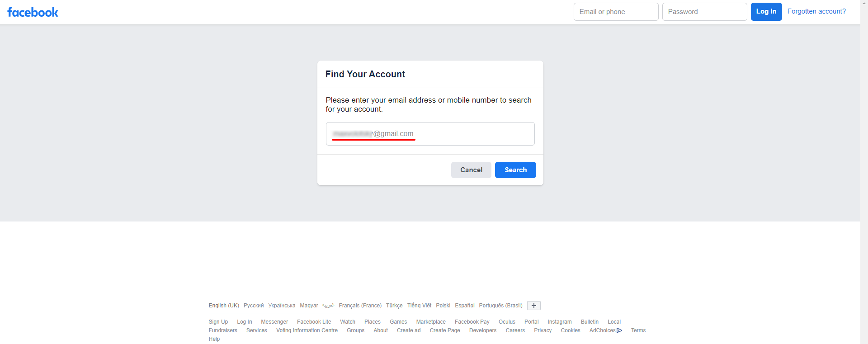
Task: Open the Oculus footer link
Action: (x=507, y=322)
